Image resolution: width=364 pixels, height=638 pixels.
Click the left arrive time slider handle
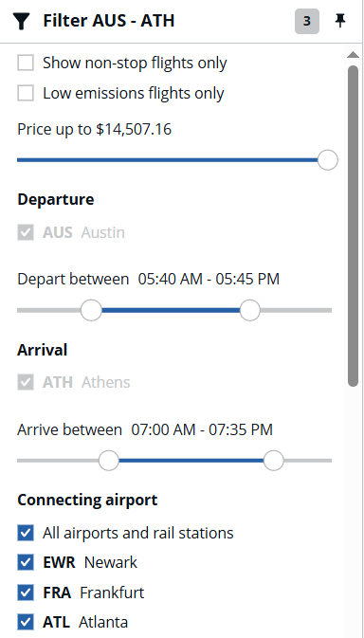click(x=109, y=460)
